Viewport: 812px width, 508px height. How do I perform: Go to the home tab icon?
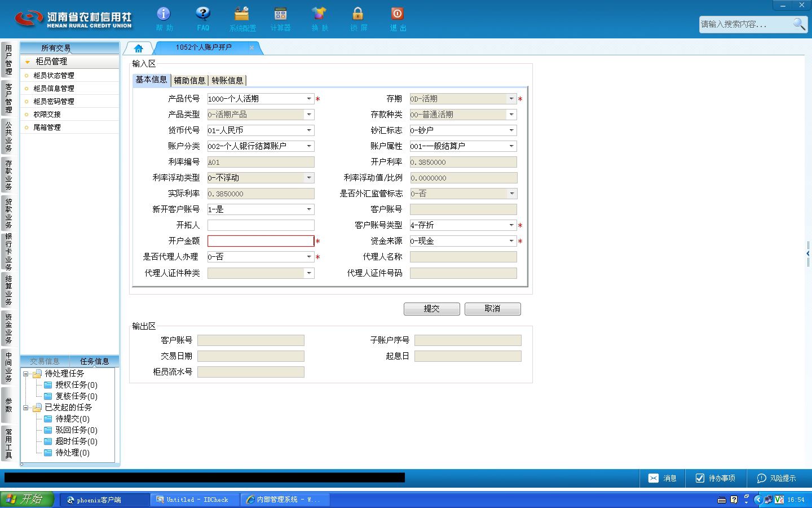pyautogui.click(x=138, y=48)
